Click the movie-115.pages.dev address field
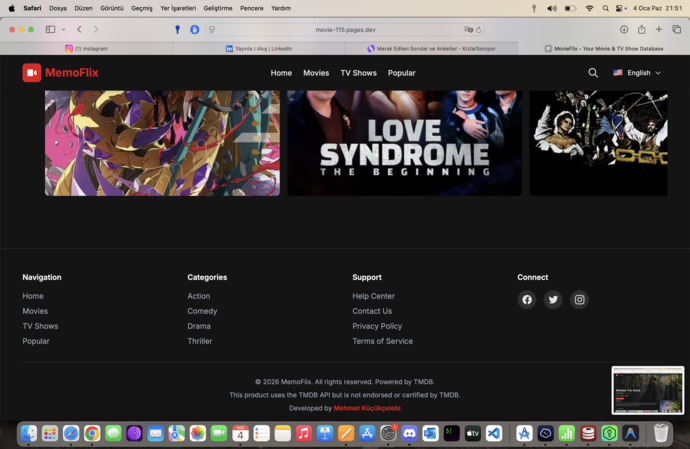 [x=345, y=29]
